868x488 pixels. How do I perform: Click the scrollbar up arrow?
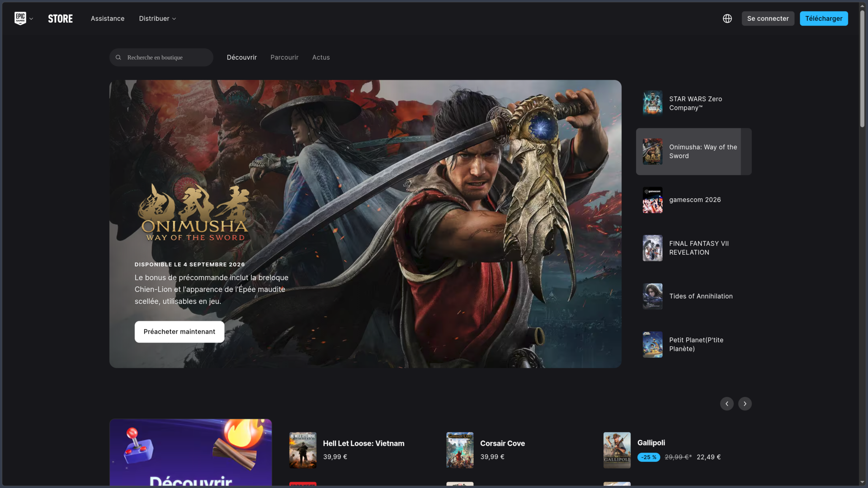click(862, 5)
